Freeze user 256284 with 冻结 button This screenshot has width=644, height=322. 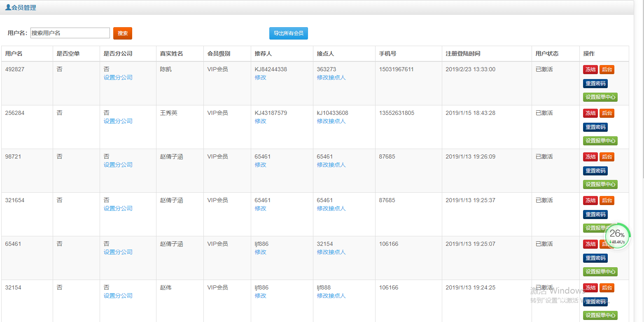[x=590, y=113]
